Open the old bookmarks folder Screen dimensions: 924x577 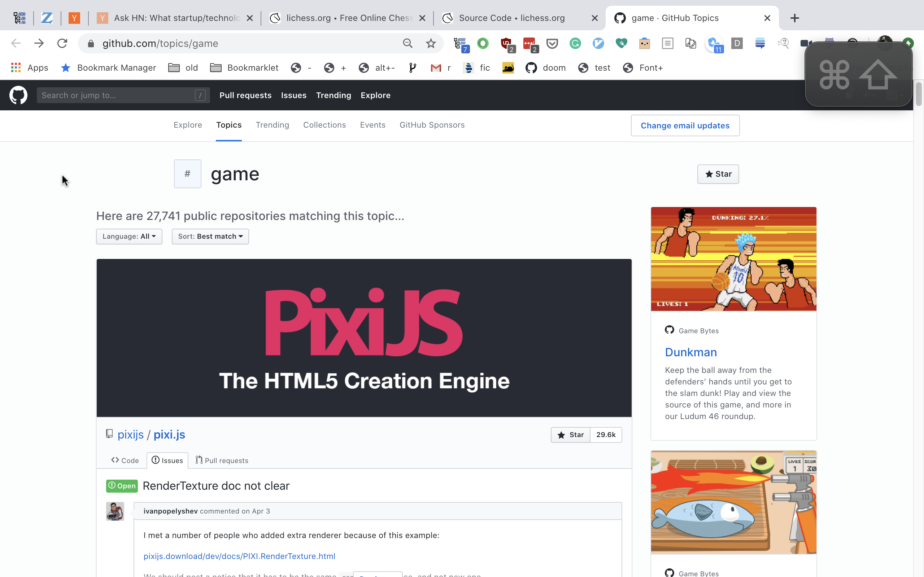(183, 68)
